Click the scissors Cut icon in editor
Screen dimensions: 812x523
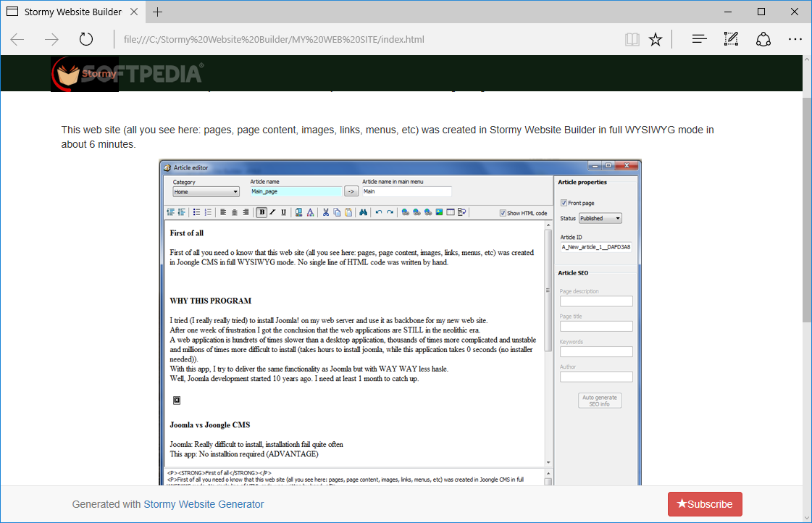(325, 212)
